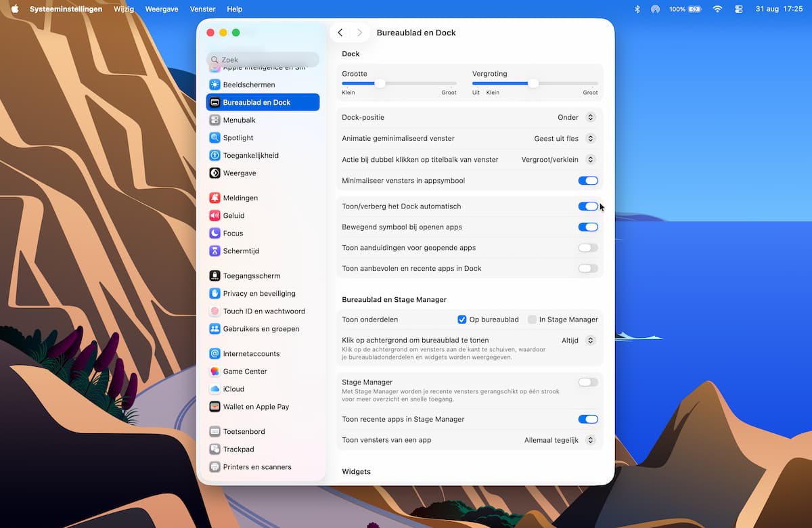
Task: Open Game Center settings icon
Action: click(215, 371)
